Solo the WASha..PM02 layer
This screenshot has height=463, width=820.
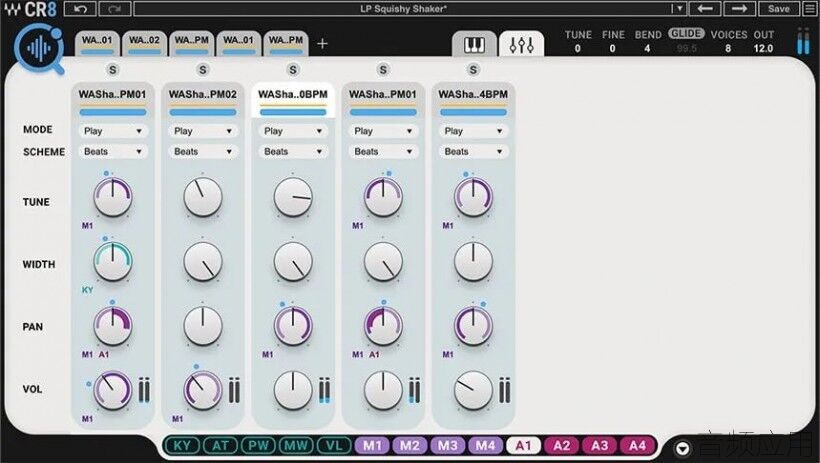203,70
